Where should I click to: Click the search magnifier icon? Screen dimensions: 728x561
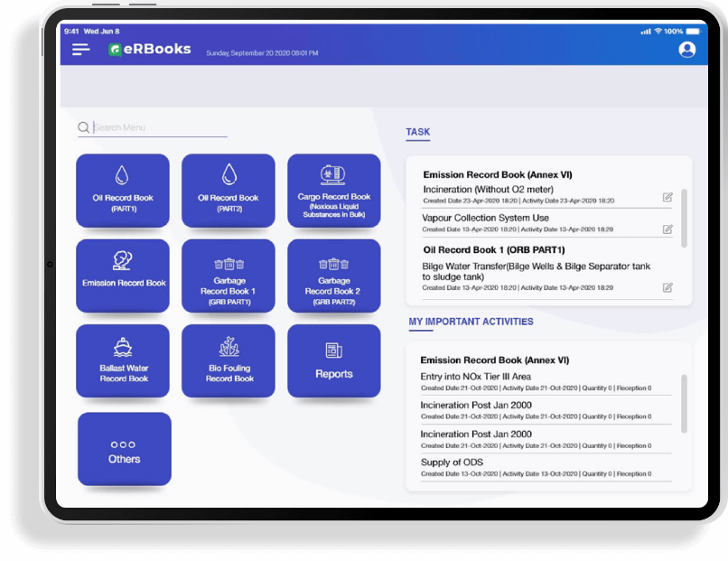[84, 127]
